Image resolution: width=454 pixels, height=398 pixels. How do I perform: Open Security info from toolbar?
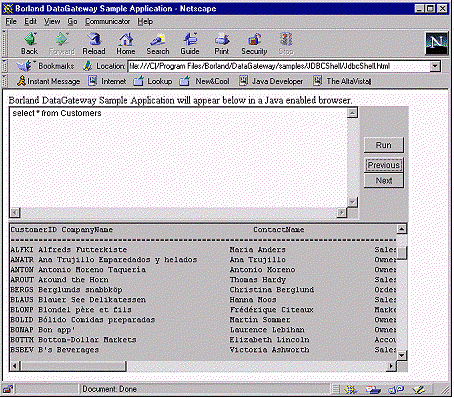[254, 44]
